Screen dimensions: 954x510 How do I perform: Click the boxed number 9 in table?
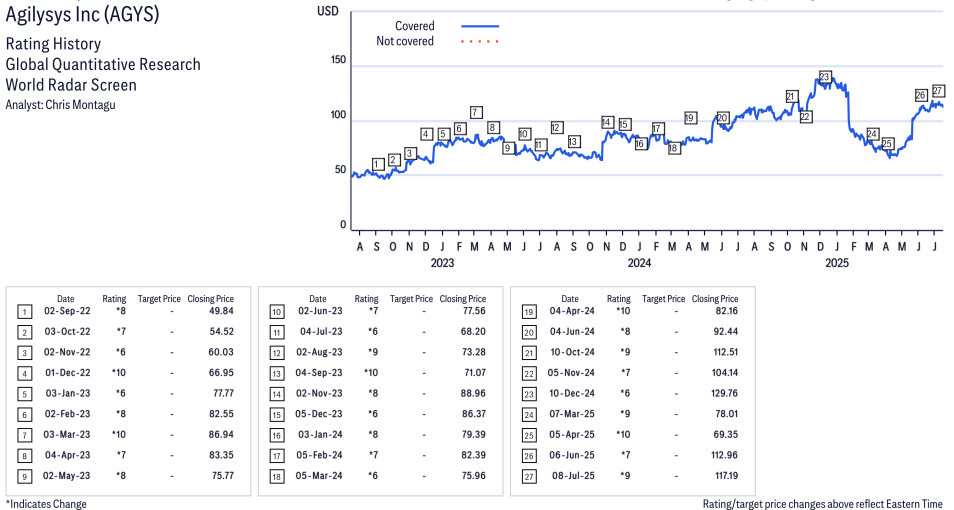pyautogui.click(x=24, y=477)
